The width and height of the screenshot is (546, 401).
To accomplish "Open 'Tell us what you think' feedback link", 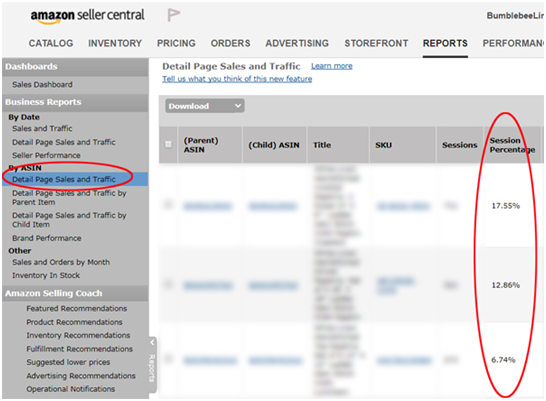I will [x=237, y=79].
